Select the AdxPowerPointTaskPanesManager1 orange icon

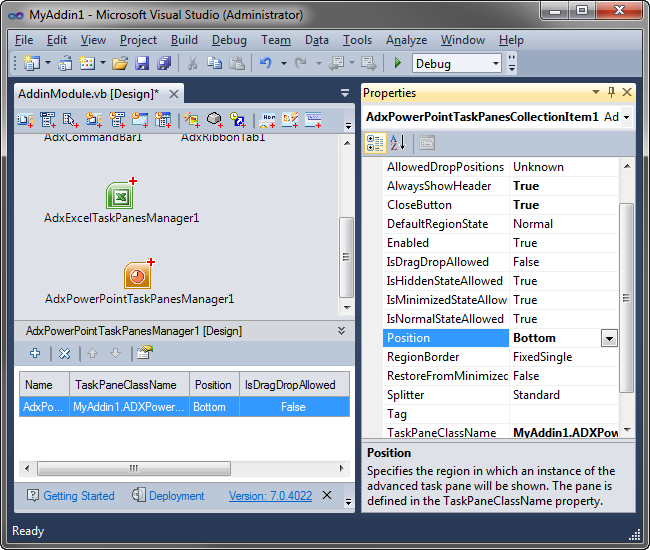[139, 274]
